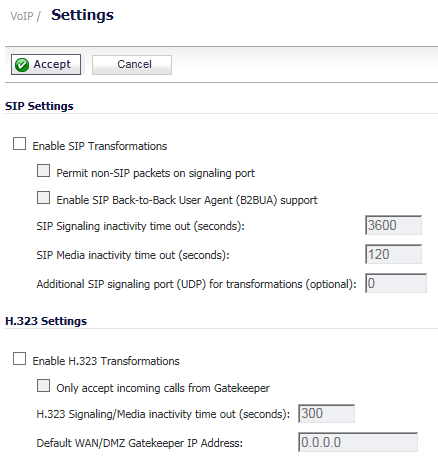This screenshot has height=469, width=438.
Task: Click the Accept button label
Action: point(52,64)
